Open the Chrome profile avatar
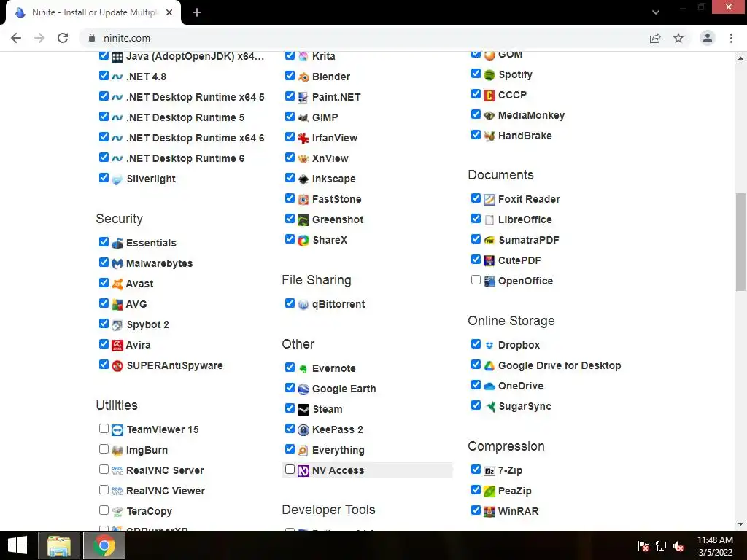Image resolution: width=747 pixels, height=560 pixels. point(708,38)
